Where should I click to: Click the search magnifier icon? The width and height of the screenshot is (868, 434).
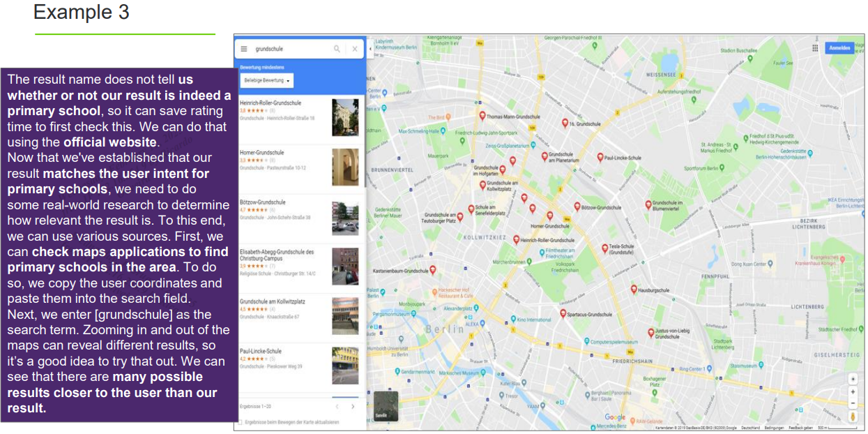click(x=337, y=49)
